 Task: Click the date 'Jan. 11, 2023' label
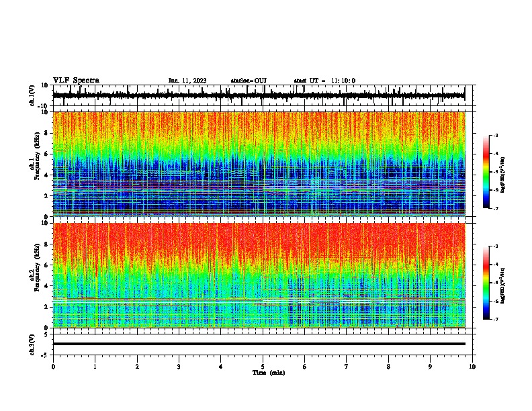tap(187, 81)
